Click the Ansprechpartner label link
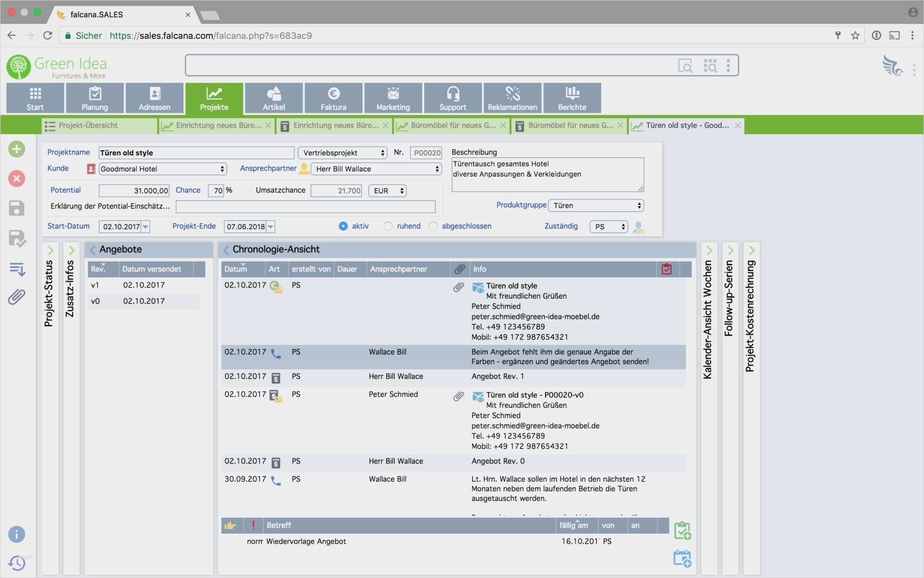 point(268,168)
